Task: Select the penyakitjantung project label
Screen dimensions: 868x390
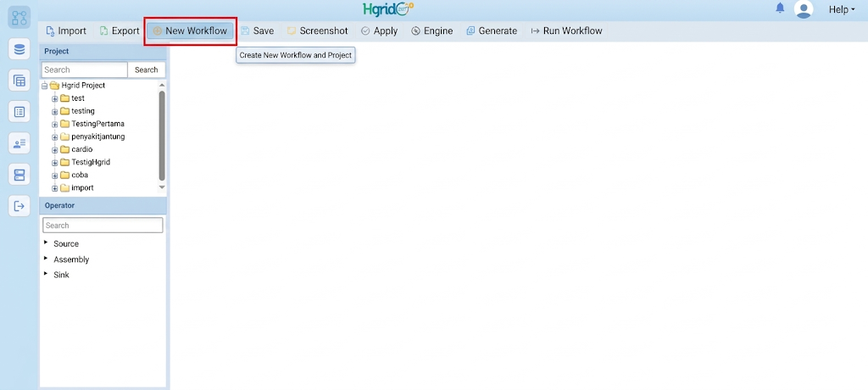Action: pyautogui.click(x=98, y=136)
